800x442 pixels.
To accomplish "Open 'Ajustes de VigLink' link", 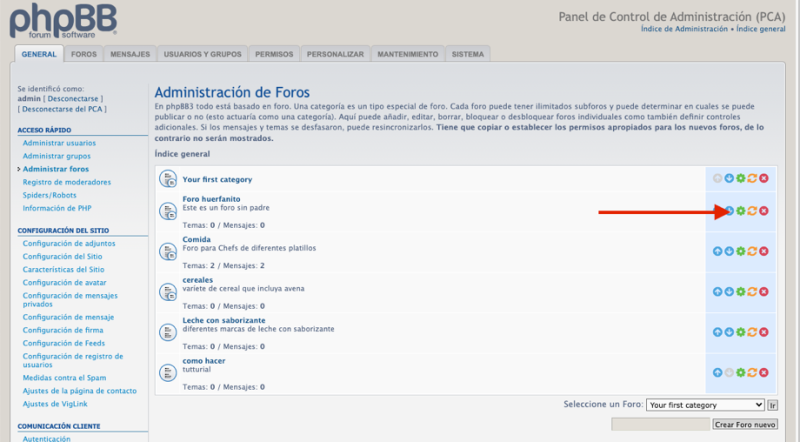I will [55, 404].
